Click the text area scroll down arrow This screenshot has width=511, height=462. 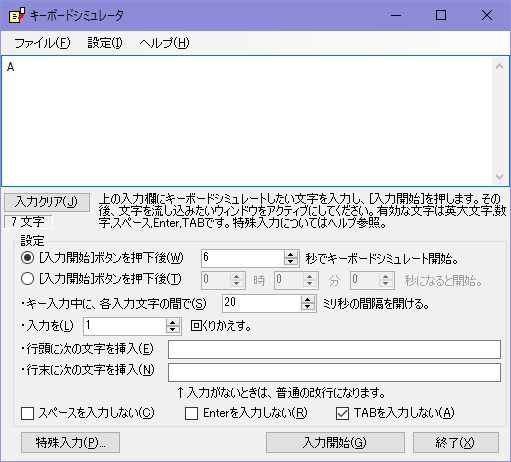click(x=499, y=176)
